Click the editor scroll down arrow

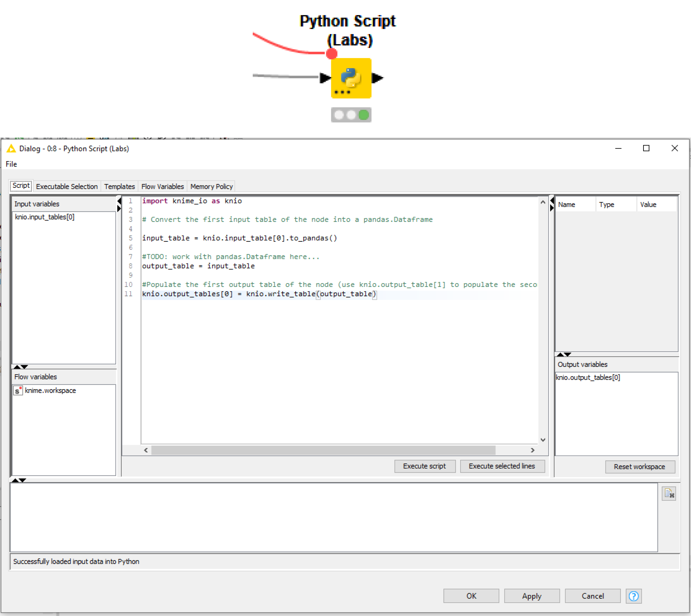(x=543, y=440)
